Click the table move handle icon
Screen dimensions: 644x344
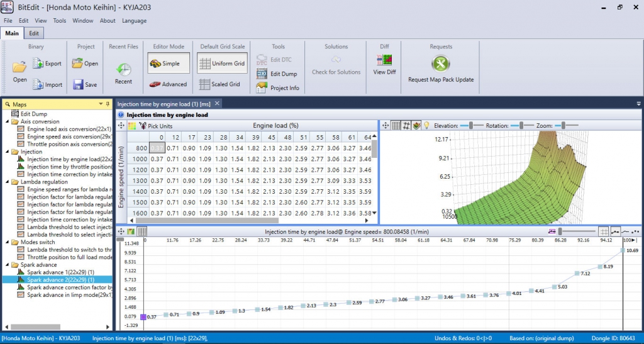[x=121, y=126]
